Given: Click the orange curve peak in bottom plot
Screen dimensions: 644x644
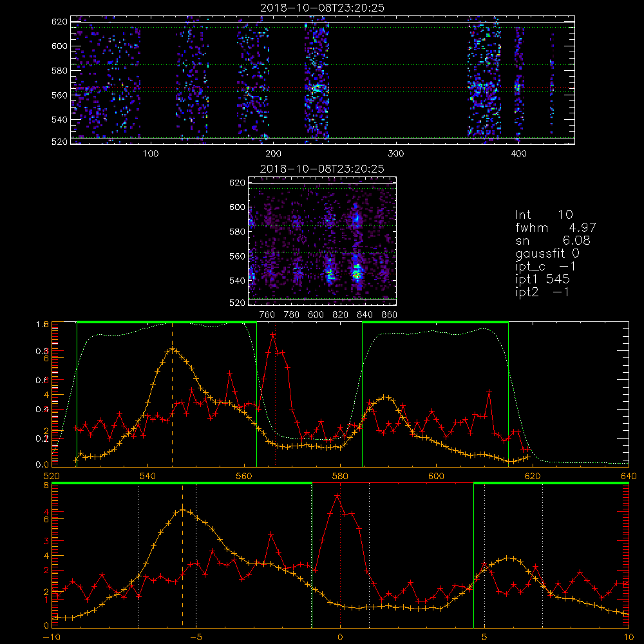Looking at the screenshot, I should (x=183, y=511).
